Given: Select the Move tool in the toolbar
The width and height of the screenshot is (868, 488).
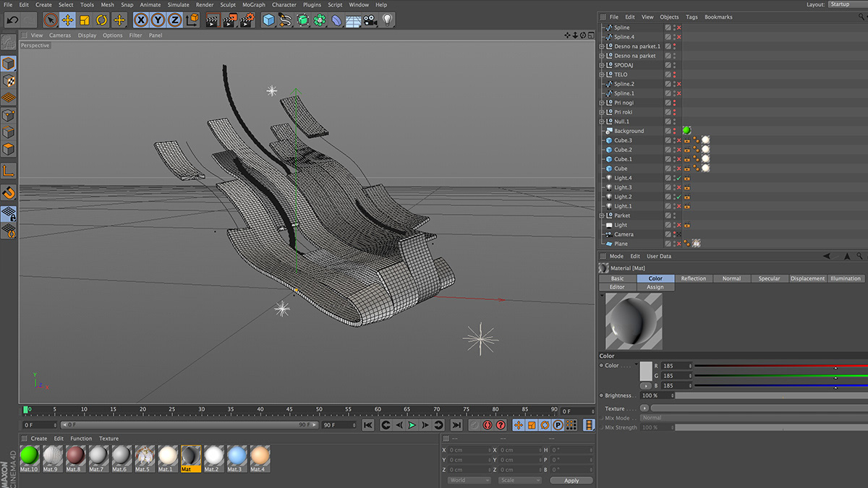Looking at the screenshot, I should point(67,20).
